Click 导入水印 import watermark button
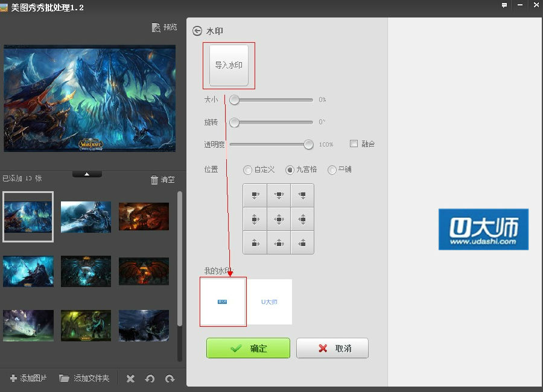Screen dimensions: 543x392 coord(229,65)
